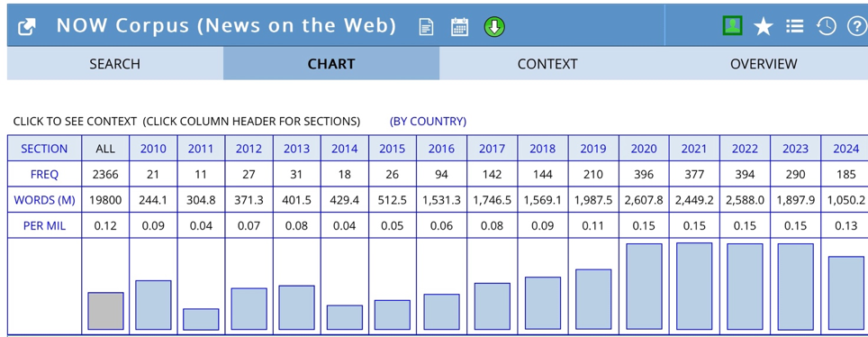Click the 2021 frequency bar
Screen dimensions: 868x337
point(694,287)
